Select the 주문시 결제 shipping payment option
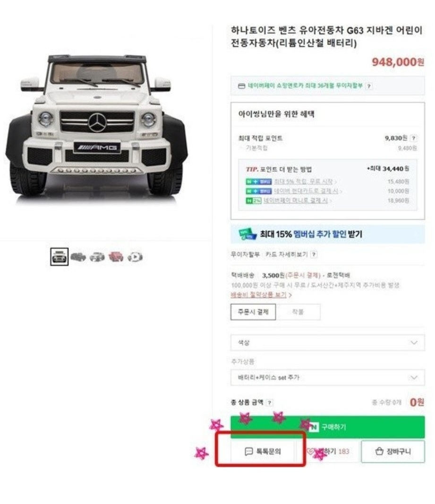Viewport: 435px width, 504px height. (x=253, y=312)
